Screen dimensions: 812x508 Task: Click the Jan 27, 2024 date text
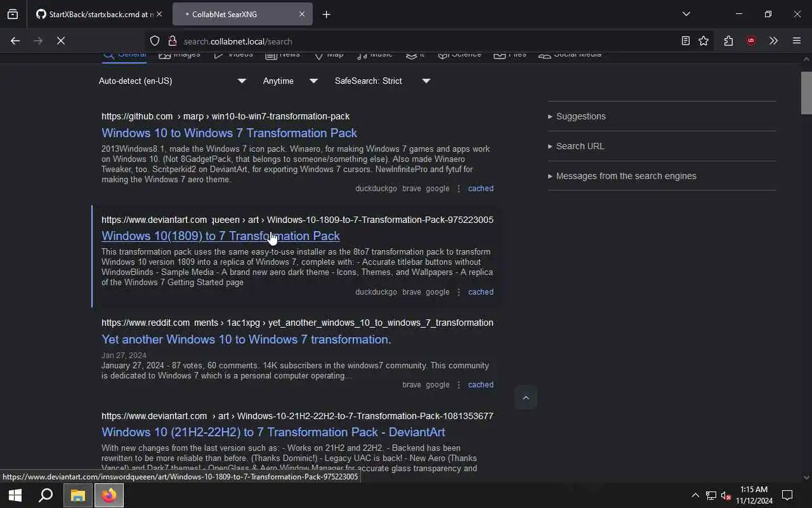pyautogui.click(x=124, y=356)
